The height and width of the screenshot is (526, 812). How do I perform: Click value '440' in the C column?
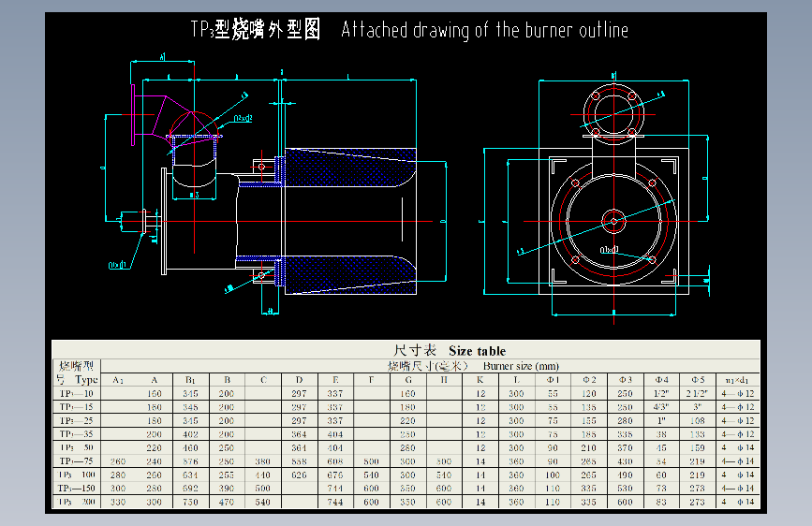point(262,475)
